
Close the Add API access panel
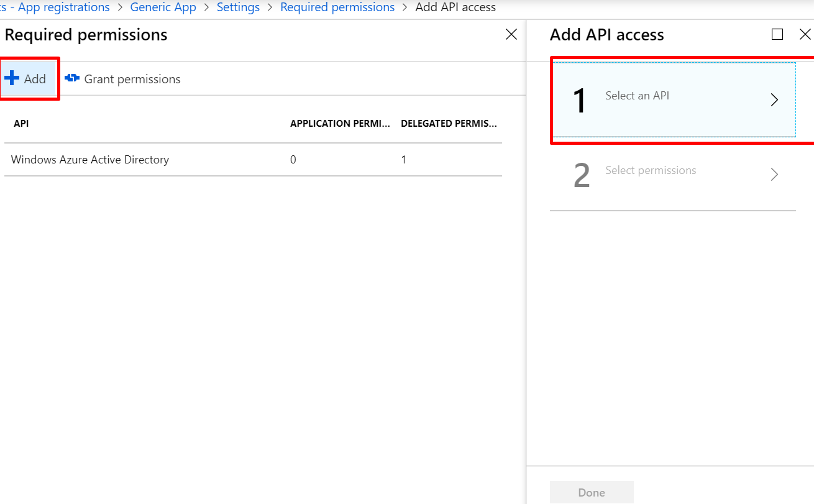click(x=805, y=35)
